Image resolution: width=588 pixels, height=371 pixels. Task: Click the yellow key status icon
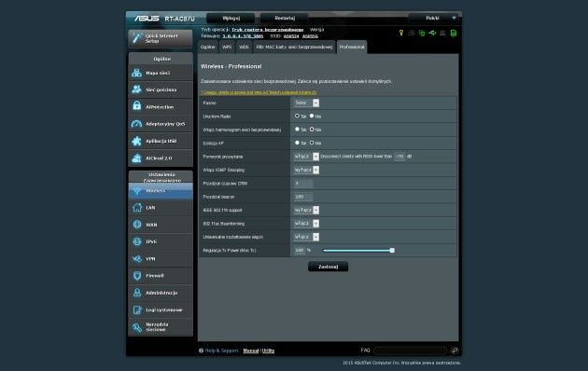401,33
